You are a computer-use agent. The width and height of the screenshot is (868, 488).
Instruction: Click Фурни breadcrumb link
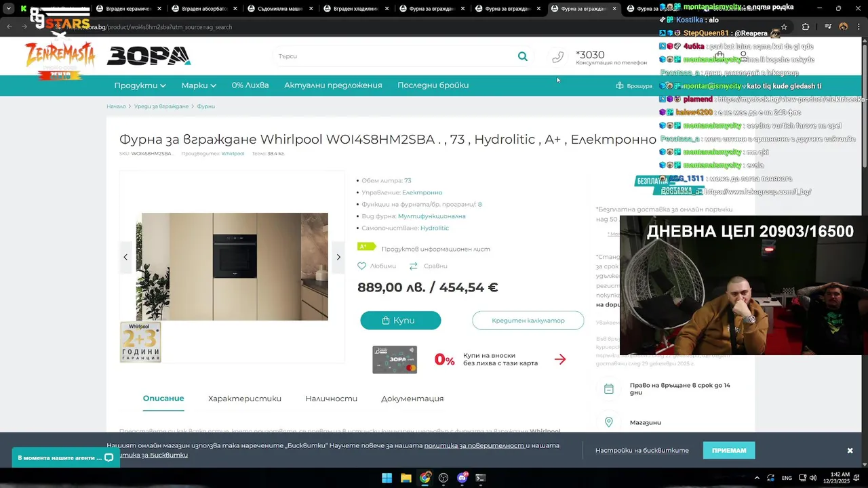coord(206,106)
